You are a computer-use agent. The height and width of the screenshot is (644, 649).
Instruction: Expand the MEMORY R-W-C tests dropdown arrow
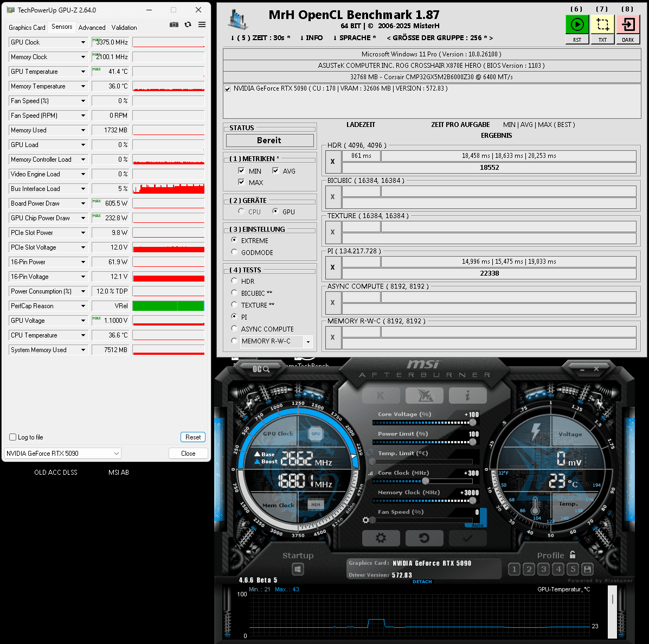pyautogui.click(x=308, y=342)
